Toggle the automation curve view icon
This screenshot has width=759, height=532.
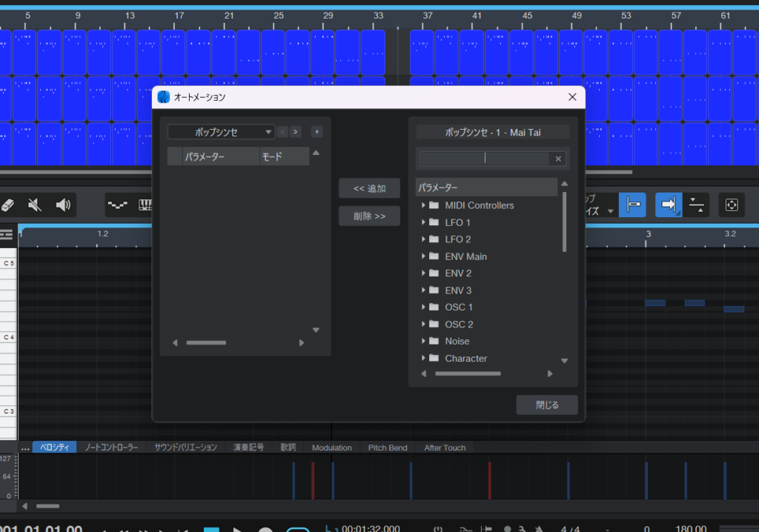coord(118,205)
